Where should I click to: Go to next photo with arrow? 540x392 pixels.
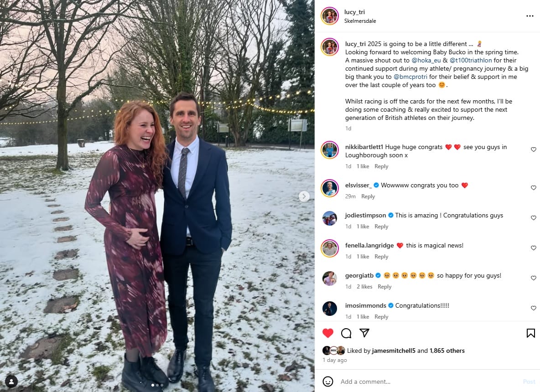304,196
